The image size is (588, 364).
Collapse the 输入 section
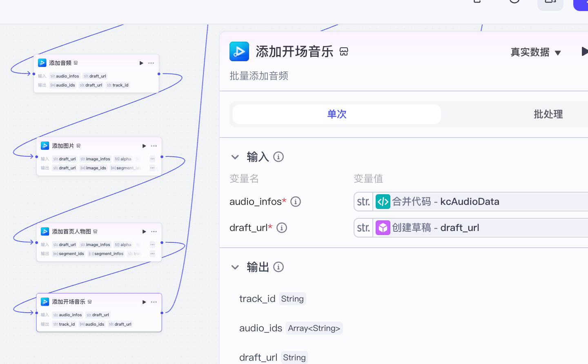(235, 157)
